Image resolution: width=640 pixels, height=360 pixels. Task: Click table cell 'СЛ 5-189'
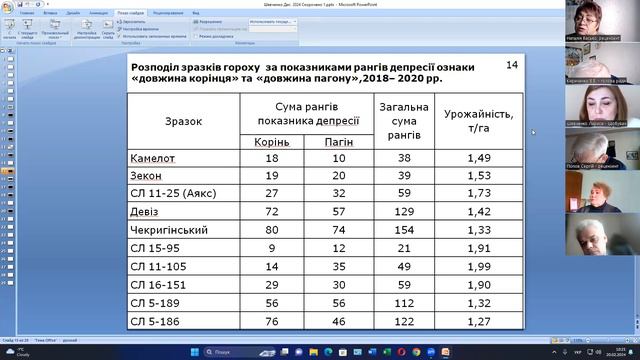[184, 303]
